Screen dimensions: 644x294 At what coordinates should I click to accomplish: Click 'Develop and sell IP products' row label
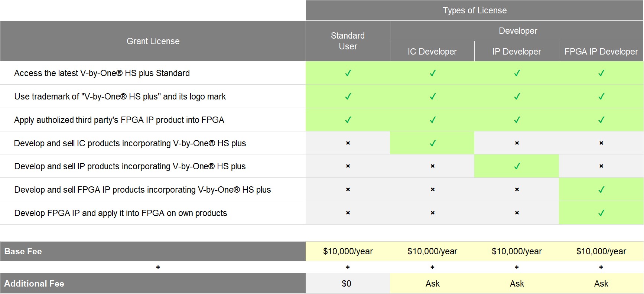tap(130, 166)
